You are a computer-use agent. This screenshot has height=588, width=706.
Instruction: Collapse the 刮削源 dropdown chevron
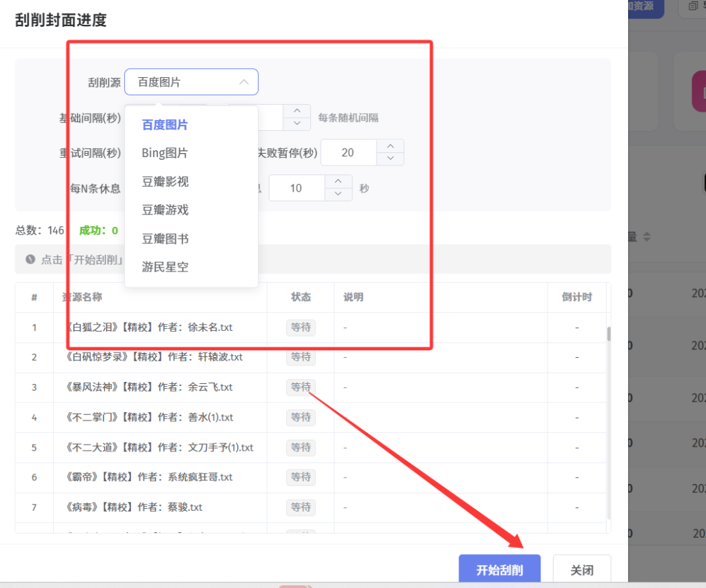pos(244,82)
